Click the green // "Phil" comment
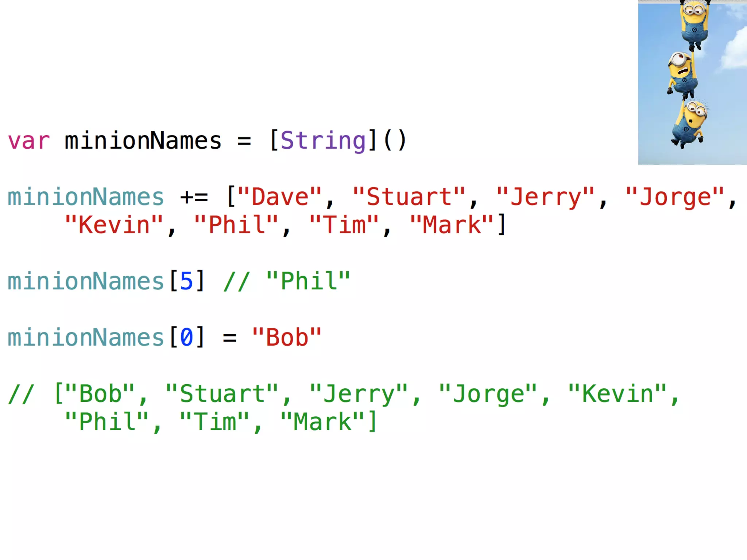 (287, 281)
